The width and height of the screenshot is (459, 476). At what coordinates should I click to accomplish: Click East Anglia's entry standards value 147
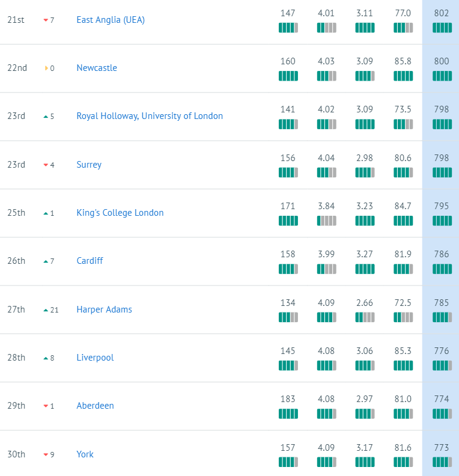pos(288,13)
